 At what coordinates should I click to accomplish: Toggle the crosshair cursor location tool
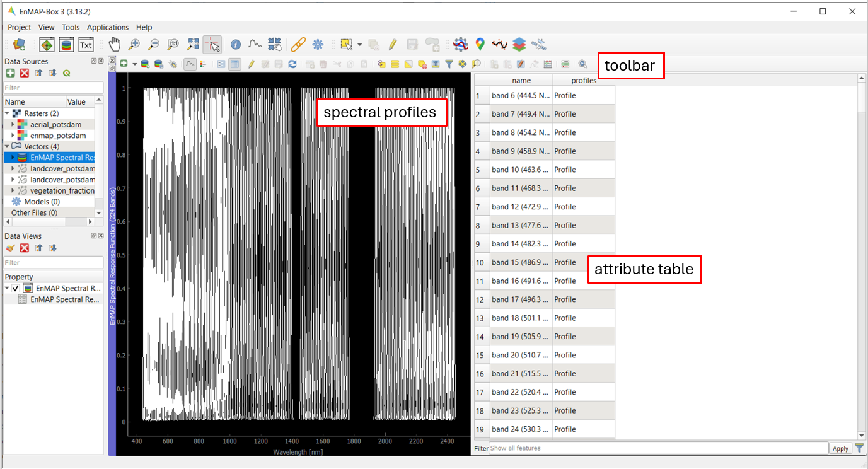pos(212,44)
